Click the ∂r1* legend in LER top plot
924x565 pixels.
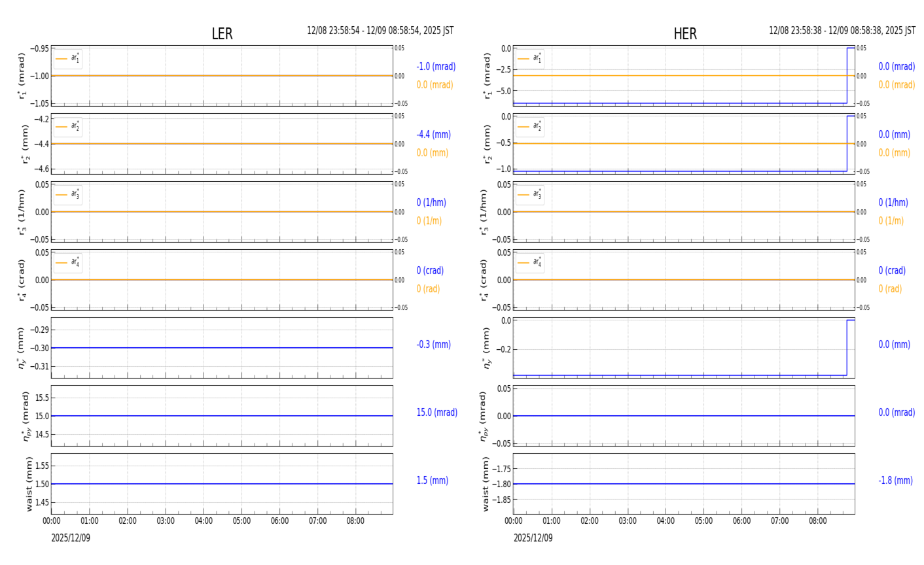click(x=67, y=59)
